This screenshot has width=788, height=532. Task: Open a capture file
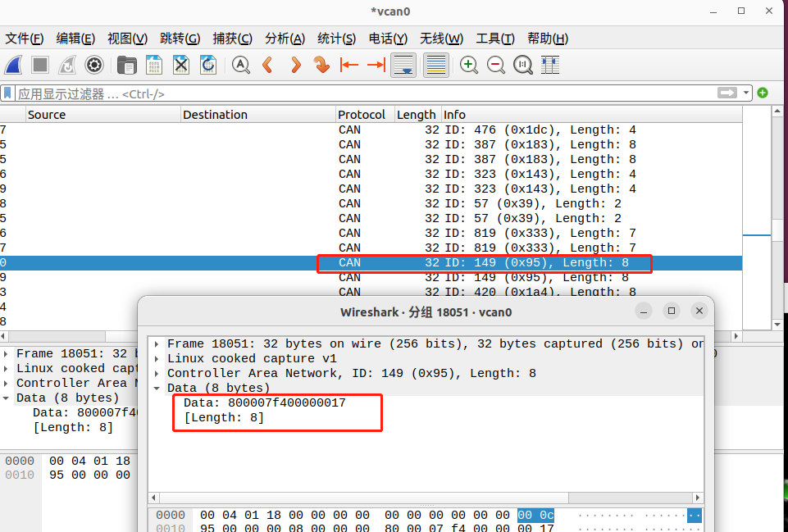point(126,66)
